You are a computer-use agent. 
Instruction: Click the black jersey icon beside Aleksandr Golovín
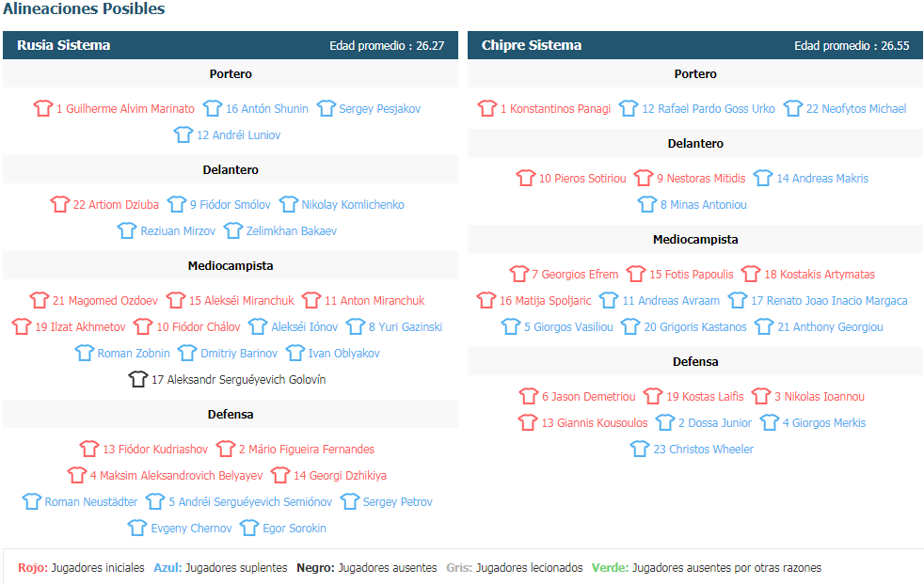pyautogui.click(x=137, y=379)
